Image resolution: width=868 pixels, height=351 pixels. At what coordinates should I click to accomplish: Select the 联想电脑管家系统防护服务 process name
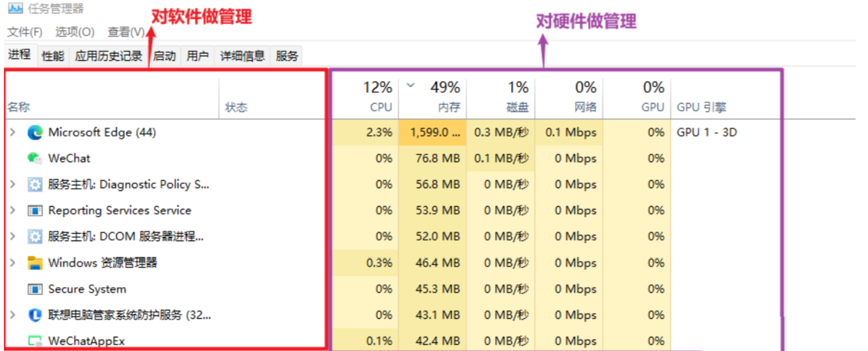(130, 315)
